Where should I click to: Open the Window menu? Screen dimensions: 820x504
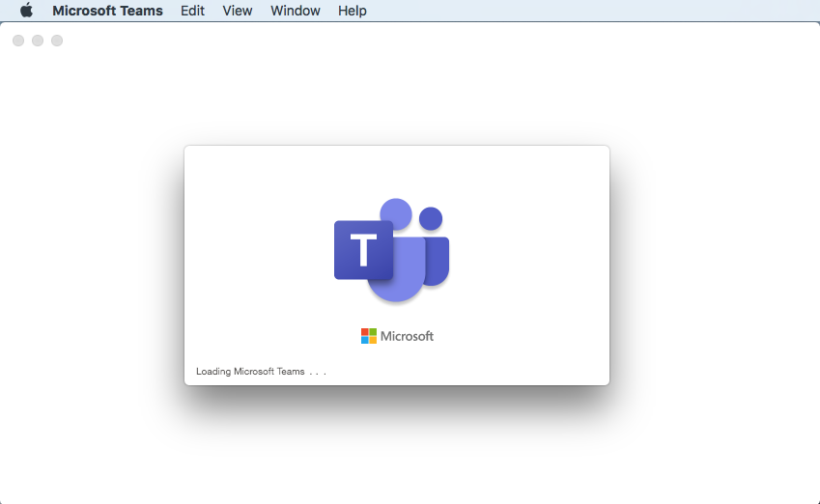(295, 11)
